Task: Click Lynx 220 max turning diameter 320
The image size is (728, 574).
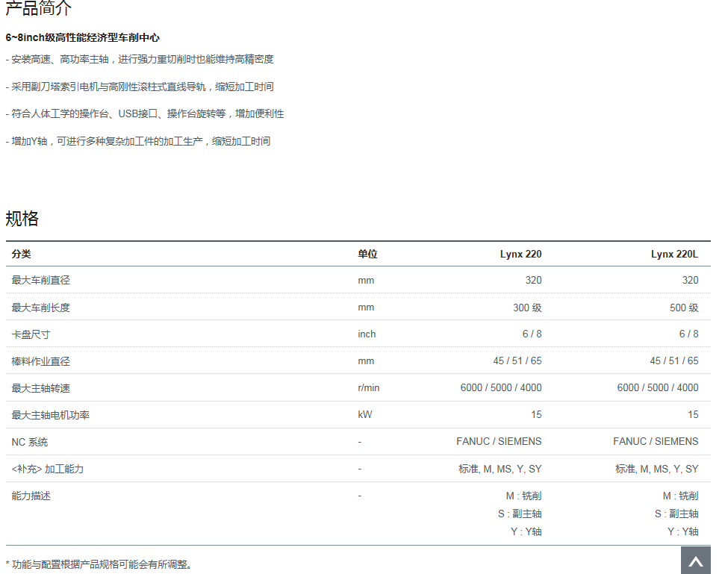Action: coord(533,280)
